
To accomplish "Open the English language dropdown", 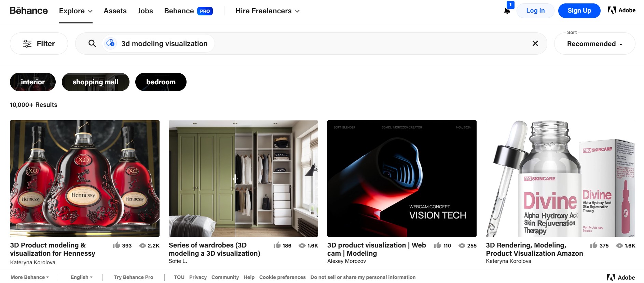I will 82,277.
